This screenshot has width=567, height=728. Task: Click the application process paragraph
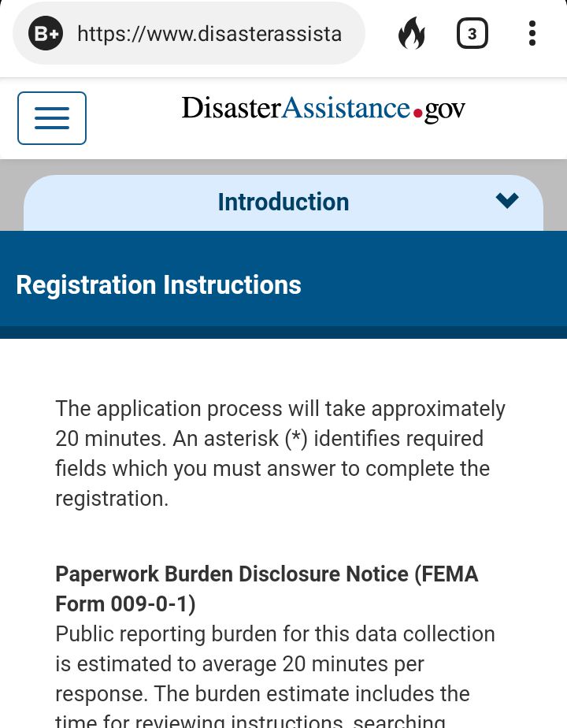(280, 454)
